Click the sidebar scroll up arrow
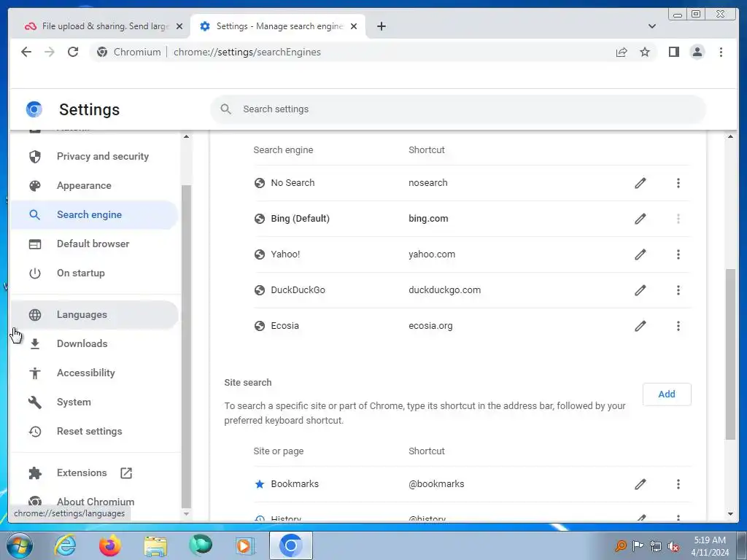 (x=186, y=136)
